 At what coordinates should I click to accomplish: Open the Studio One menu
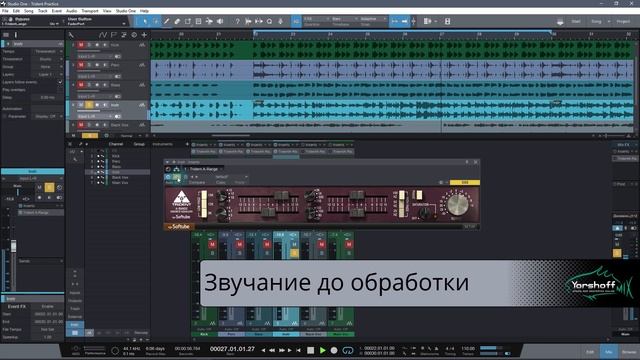(x=126, y=11)
